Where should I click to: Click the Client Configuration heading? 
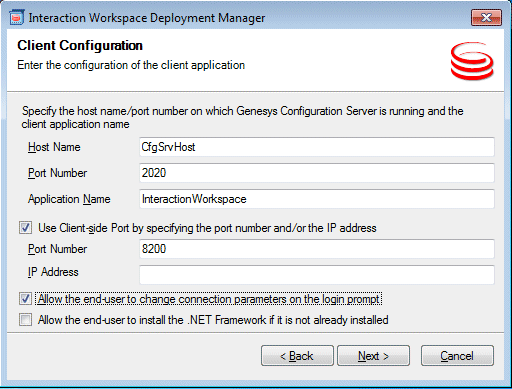(x=80, y=45)
